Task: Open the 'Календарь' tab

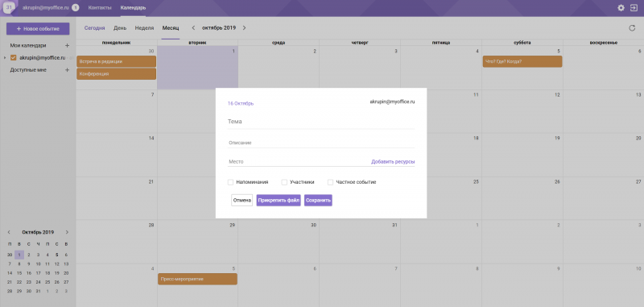Action: coord(133,8)
